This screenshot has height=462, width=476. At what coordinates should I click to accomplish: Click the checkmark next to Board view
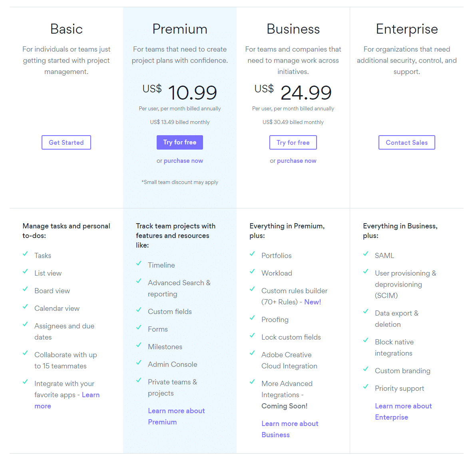25,289
